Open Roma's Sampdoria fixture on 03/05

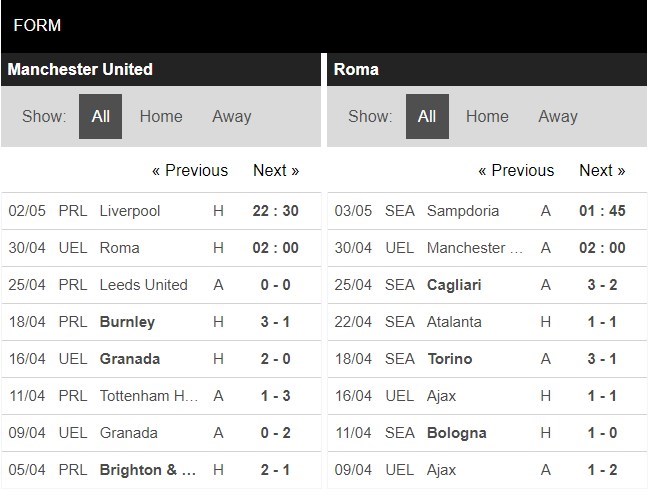click(x=462, y=211)
